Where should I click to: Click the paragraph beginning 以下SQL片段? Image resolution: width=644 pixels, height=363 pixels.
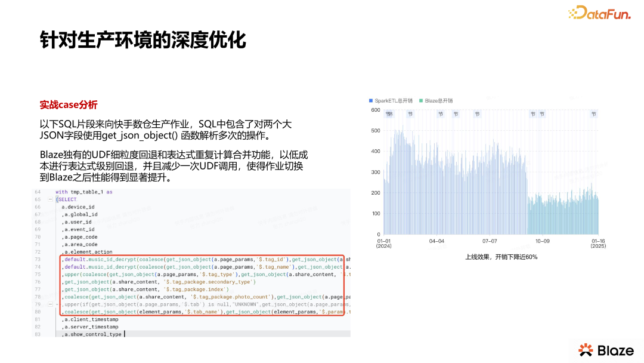[166, 130]
